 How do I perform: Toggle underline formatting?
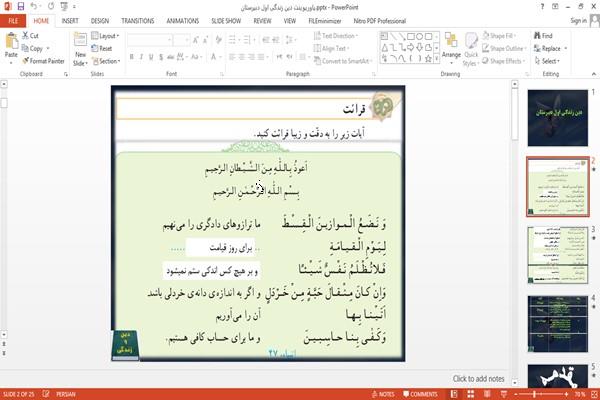pos(151,57)
